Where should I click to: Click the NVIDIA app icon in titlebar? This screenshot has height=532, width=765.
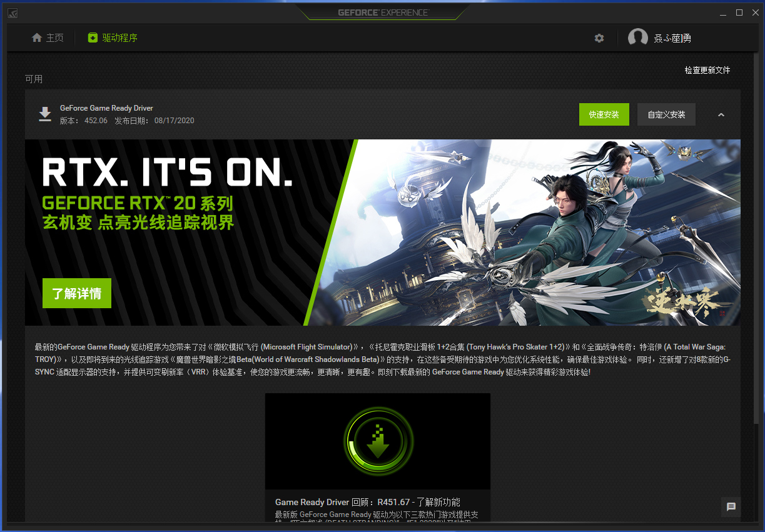click(x=13, y=13)
